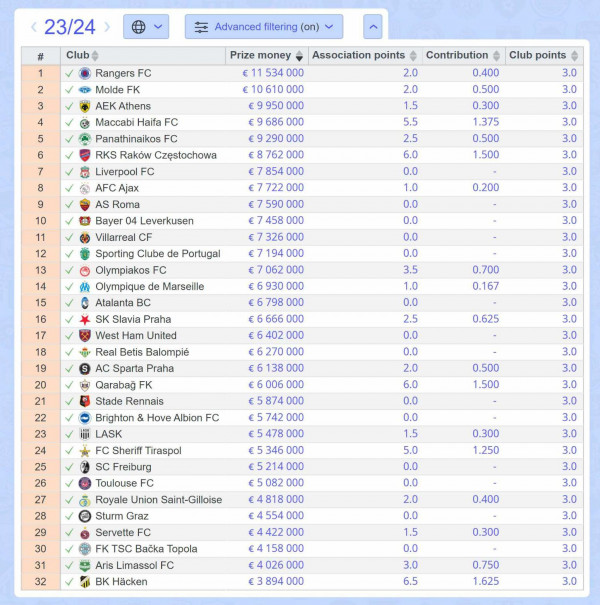Screen dimensions: 600x605
Task: Select Molde FK prize € 10 610 000
Action: click(273, 90)
